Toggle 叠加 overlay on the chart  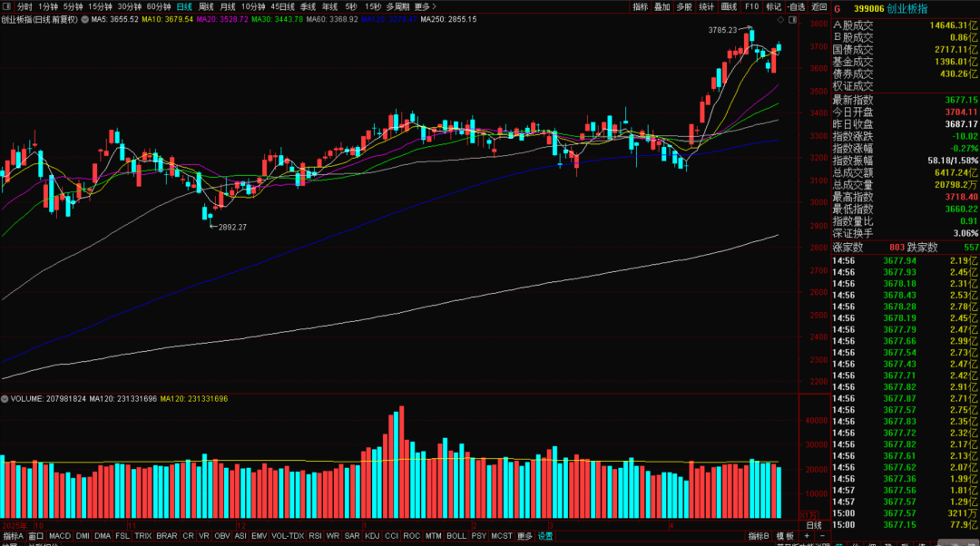(x=662, y=6)
